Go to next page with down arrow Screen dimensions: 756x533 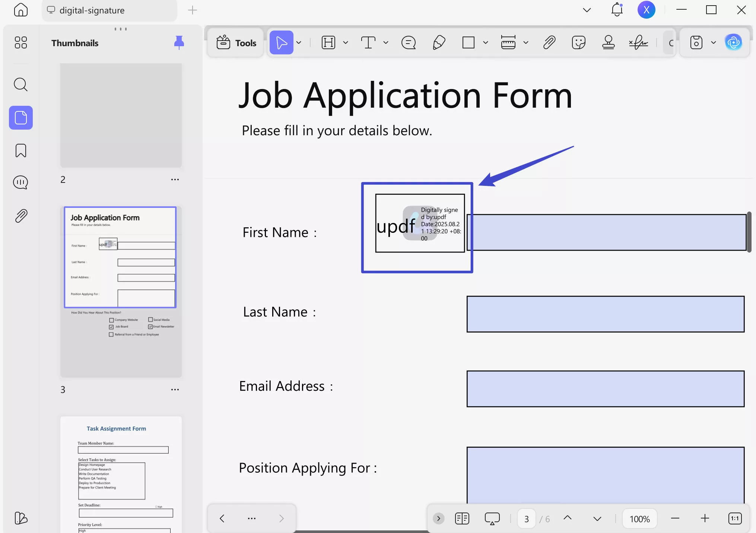(597, 519)
